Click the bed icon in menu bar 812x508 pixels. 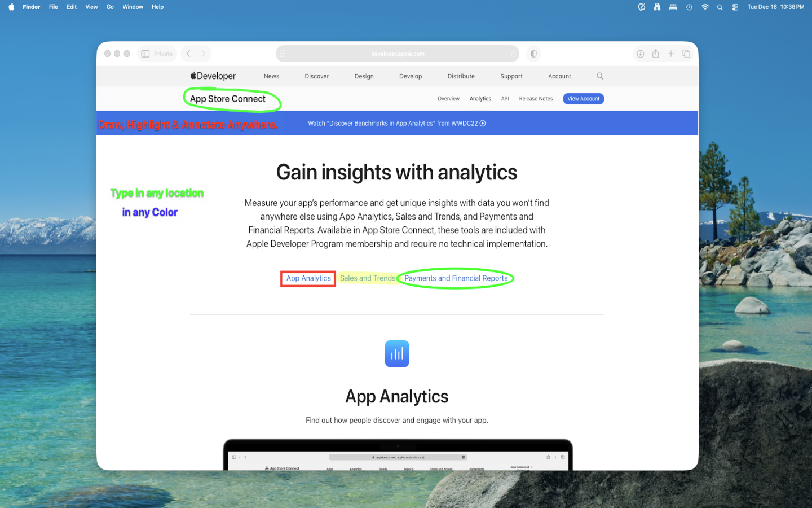click(x=673, y=7)
